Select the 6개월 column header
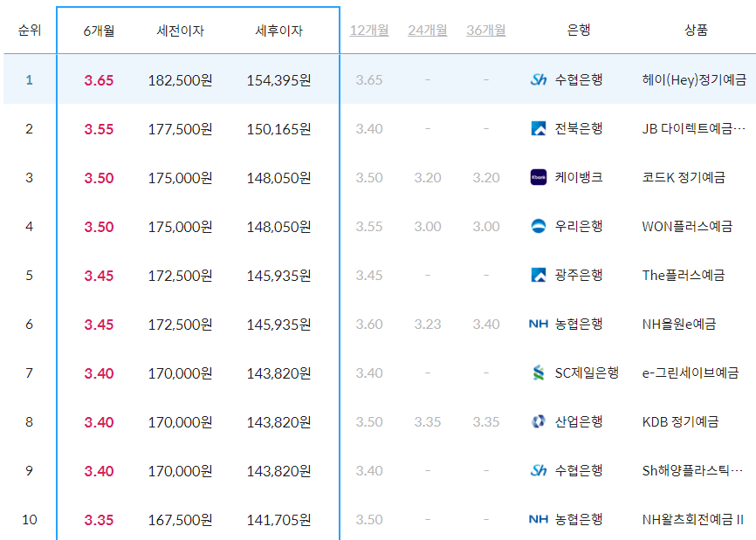 (x=99, y=31)
